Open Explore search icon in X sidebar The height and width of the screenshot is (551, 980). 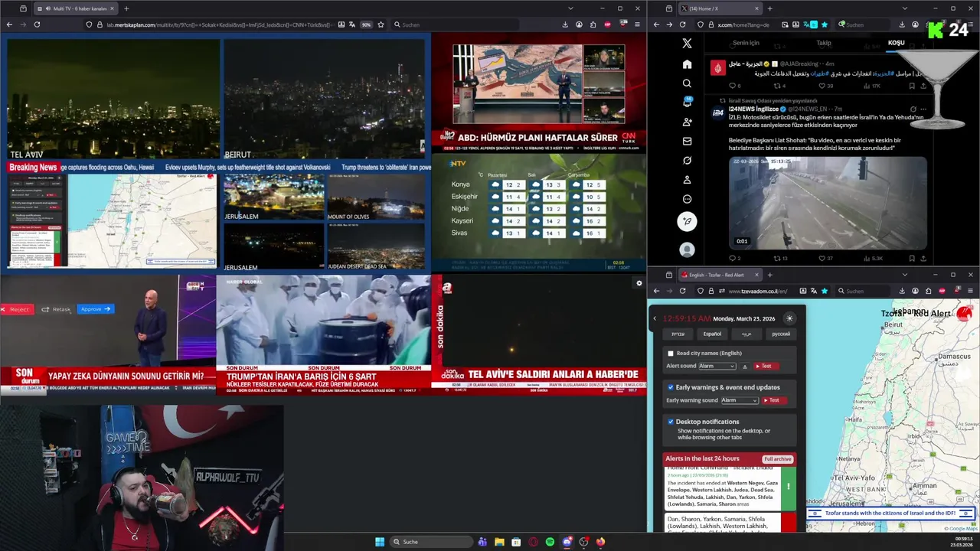[x=687, y=83]
